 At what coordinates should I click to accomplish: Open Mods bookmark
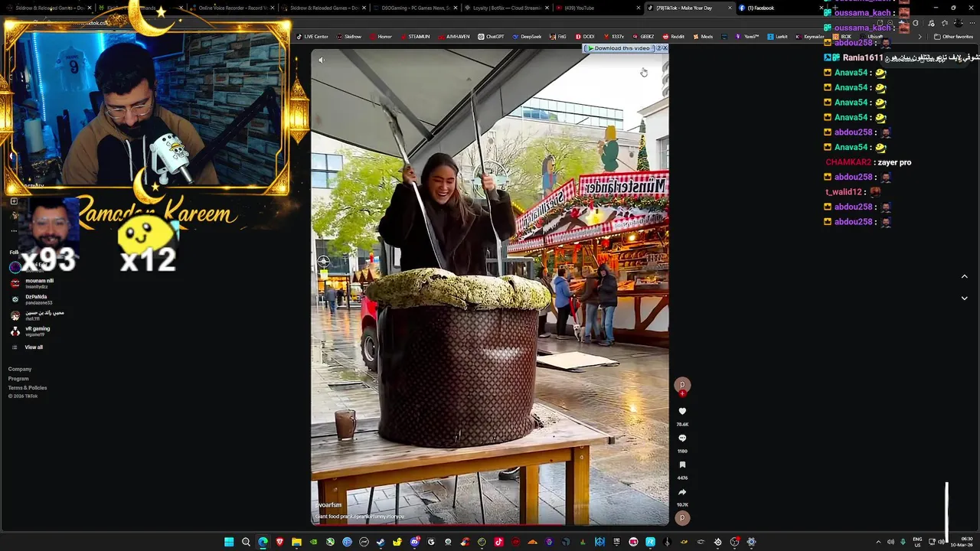pos(702,37)
